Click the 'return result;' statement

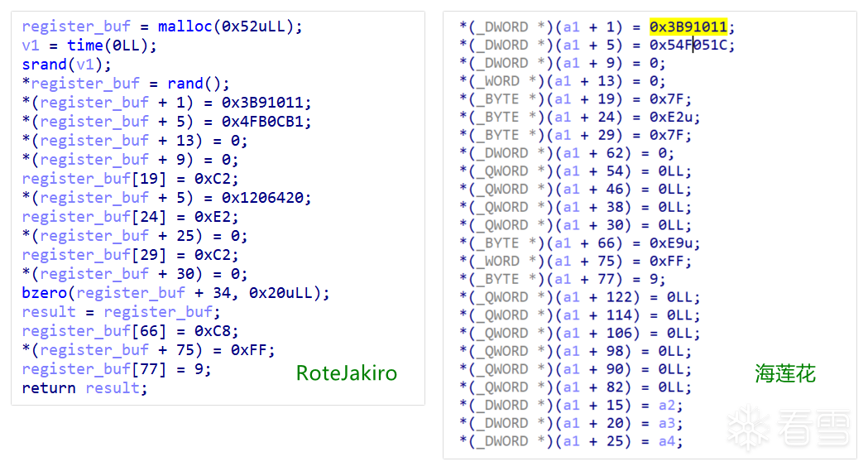[x=84, y=387]
